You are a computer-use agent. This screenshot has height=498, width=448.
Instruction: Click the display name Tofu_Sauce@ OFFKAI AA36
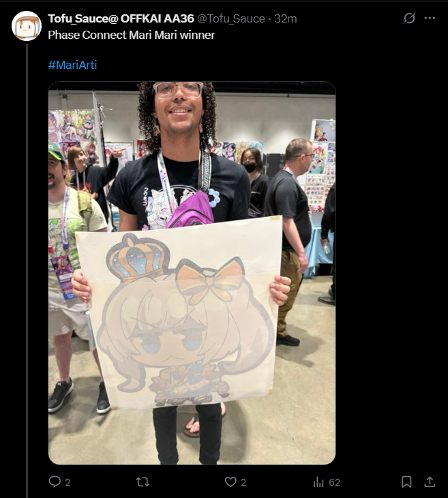pyautogui.click(x=121, y=18)
